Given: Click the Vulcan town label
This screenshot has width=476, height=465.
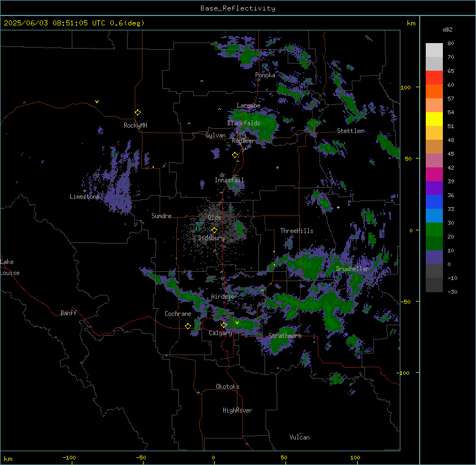Looking at the screenshot, I should 300,437.
